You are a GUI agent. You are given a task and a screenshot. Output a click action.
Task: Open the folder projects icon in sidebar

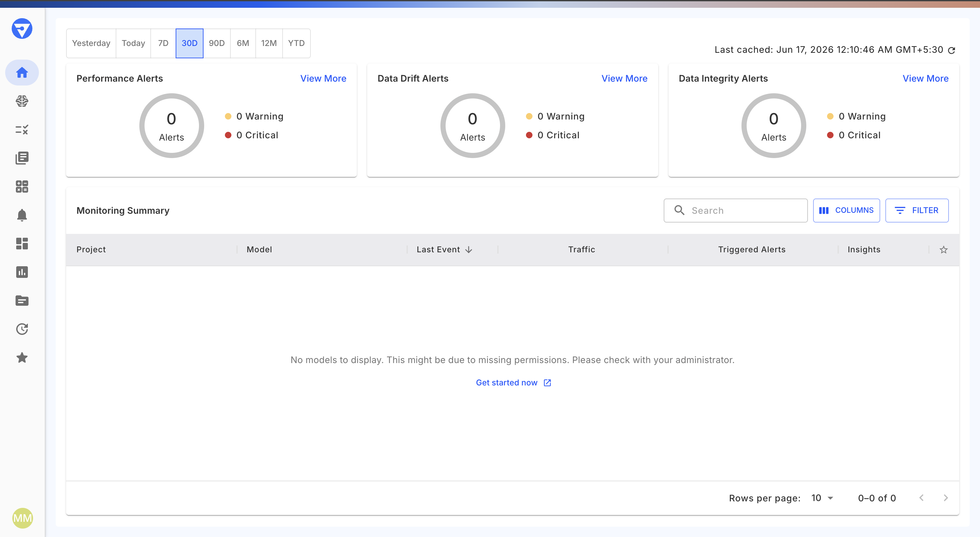pyautogui.click(x=22, y=301)
